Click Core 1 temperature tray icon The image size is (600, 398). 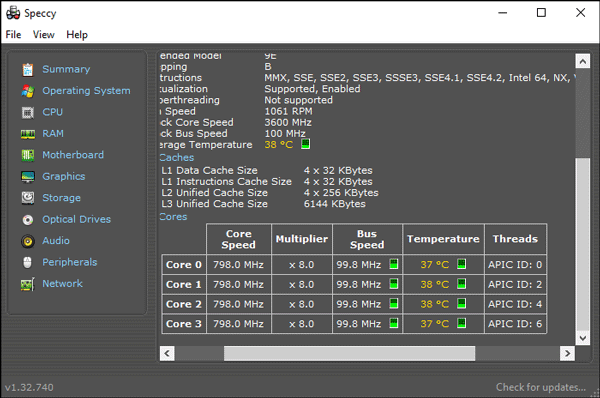(x=461, y=284)
